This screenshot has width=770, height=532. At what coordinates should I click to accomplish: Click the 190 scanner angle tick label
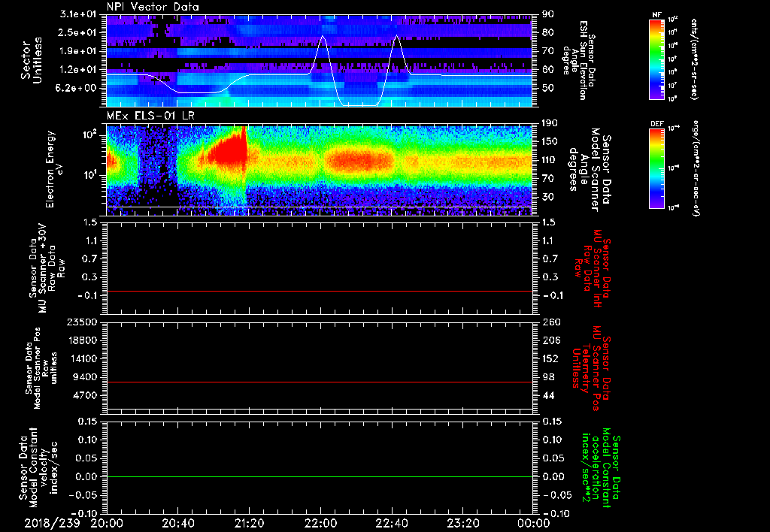[x=550, y=123]
